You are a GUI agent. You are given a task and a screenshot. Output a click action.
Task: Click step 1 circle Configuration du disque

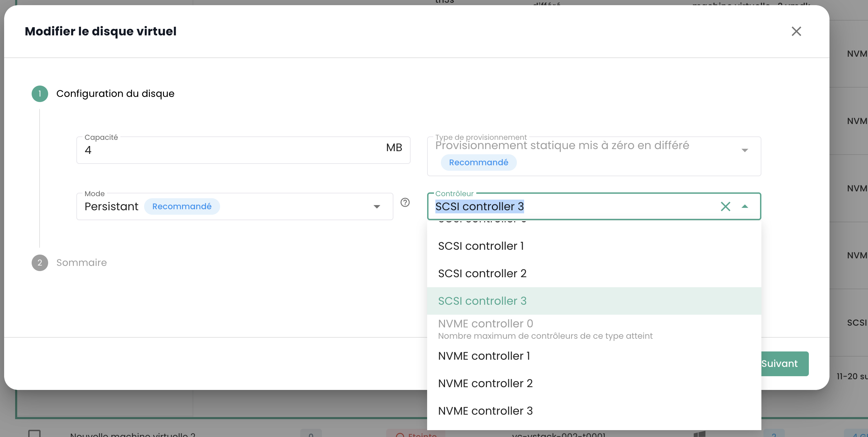pyautogui.click(x=40, y=94)
